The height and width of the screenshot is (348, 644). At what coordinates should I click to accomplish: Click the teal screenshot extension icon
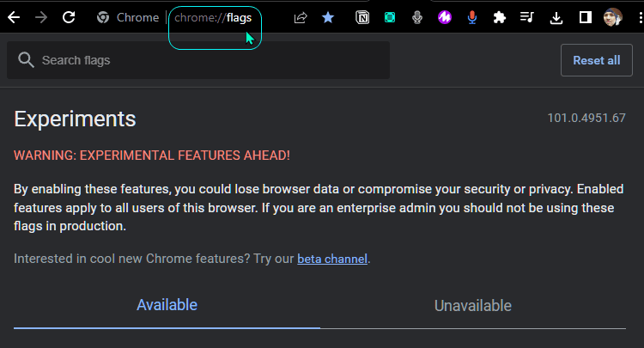tap(389, 17)
